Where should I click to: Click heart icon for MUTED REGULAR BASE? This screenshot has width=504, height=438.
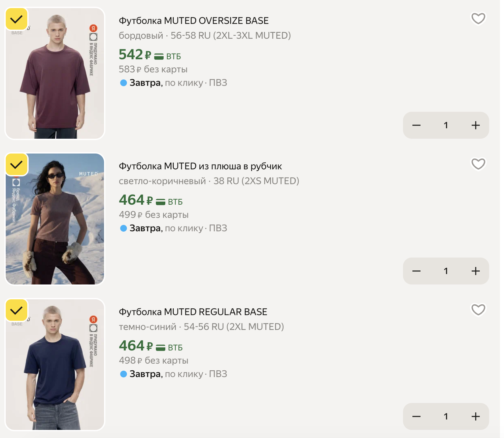tap(478, 310)
